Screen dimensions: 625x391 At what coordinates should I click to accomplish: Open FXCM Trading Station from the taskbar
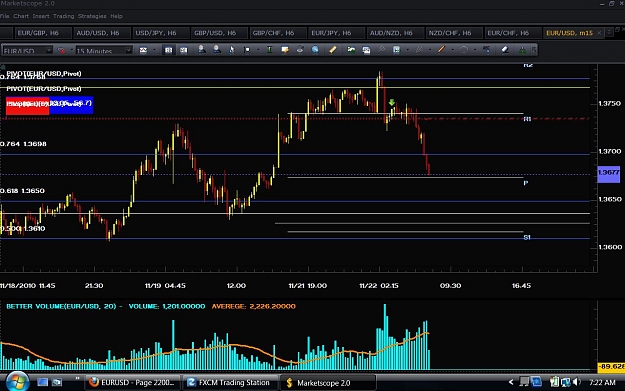[x=230, y=383]
